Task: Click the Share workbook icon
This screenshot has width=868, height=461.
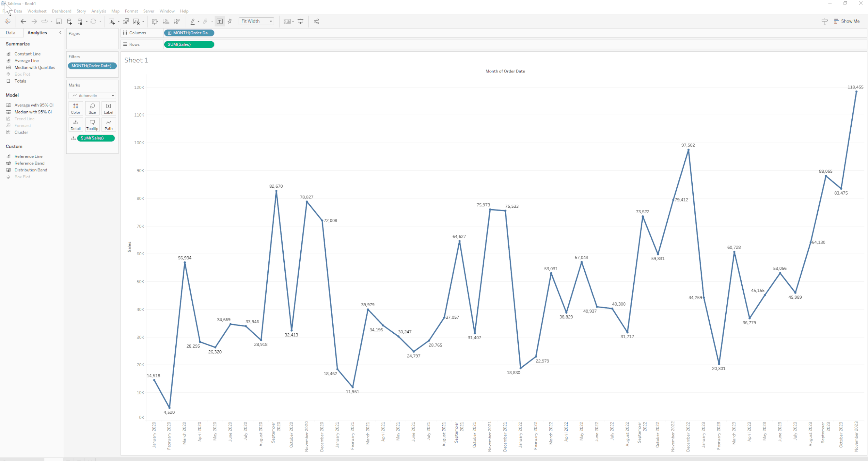Action: click(x=316, y=22)
